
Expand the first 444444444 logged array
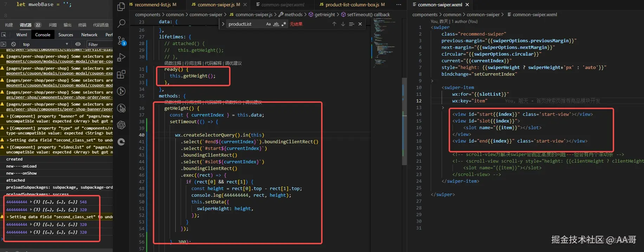pyautogui.click(x=31, y=202)
